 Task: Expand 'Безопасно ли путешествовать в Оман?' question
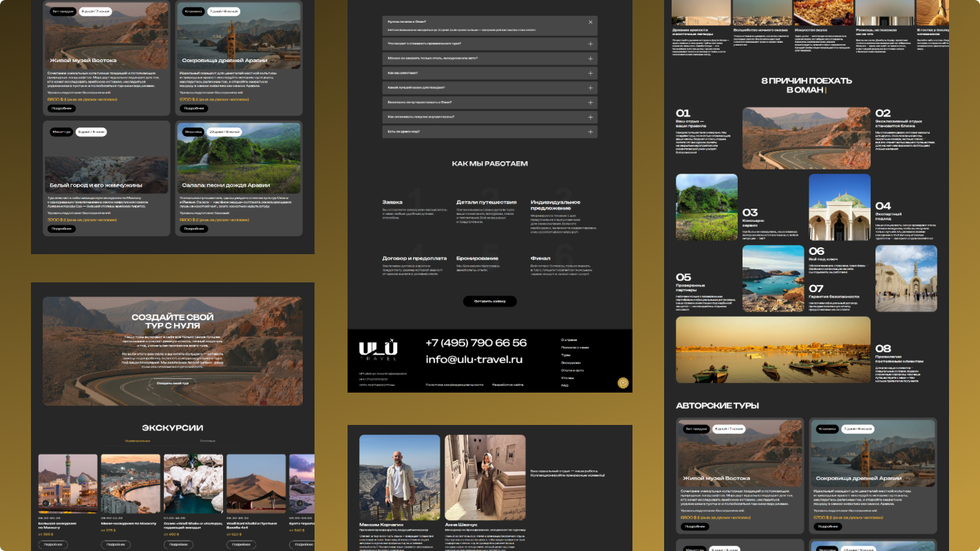pyautogui.click(x=489, y=102)
